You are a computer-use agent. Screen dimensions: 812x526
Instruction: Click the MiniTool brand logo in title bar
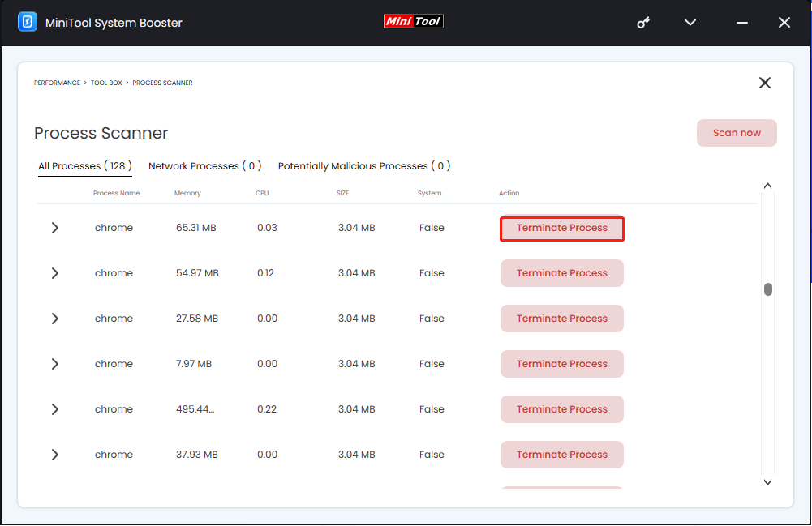[413, 21]
